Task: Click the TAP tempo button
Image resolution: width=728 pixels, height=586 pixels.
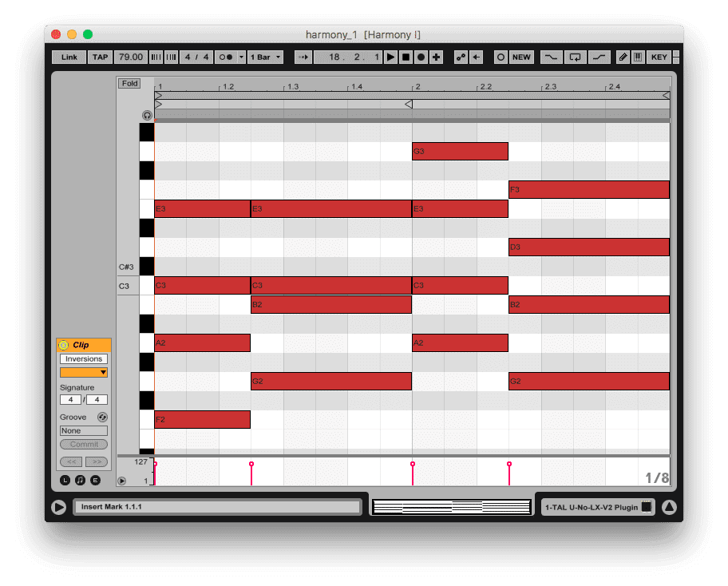Action: (x=100, y=57)
